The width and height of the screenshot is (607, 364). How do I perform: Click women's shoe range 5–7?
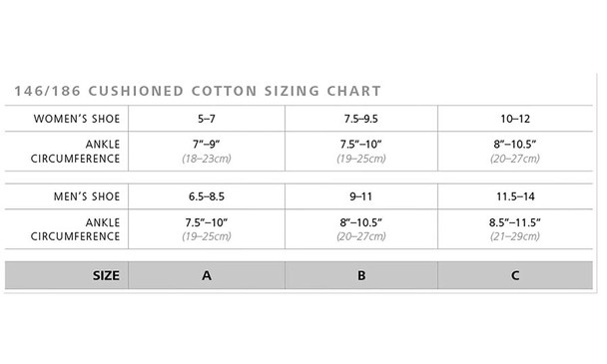tap(207, 119)
